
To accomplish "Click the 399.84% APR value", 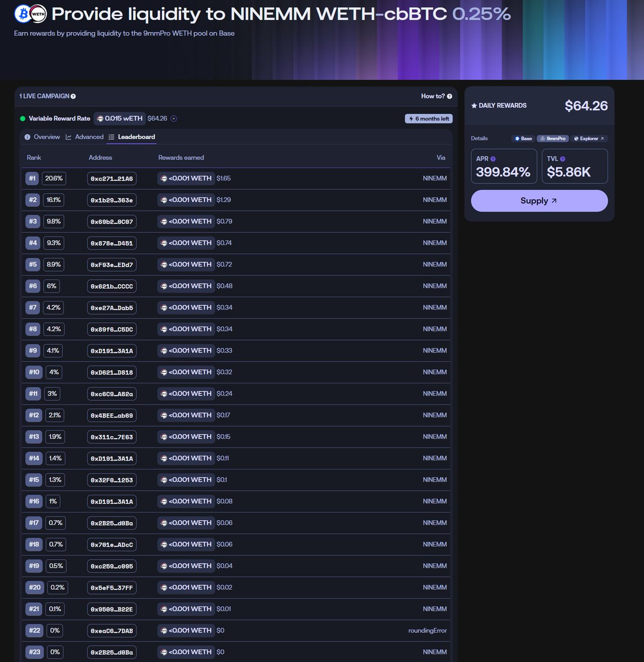I will (503, 172).
